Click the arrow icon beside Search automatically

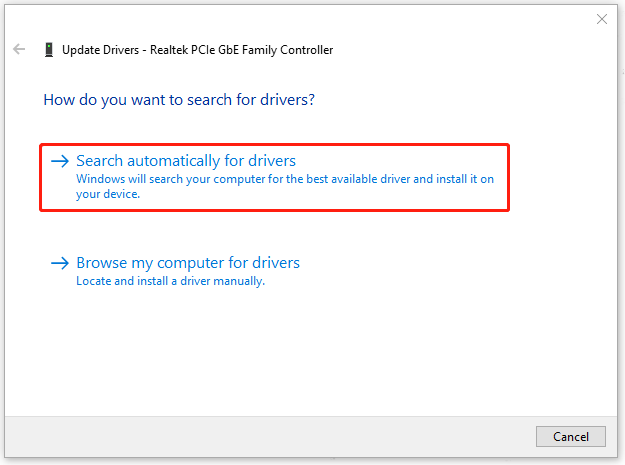point(60,161)
